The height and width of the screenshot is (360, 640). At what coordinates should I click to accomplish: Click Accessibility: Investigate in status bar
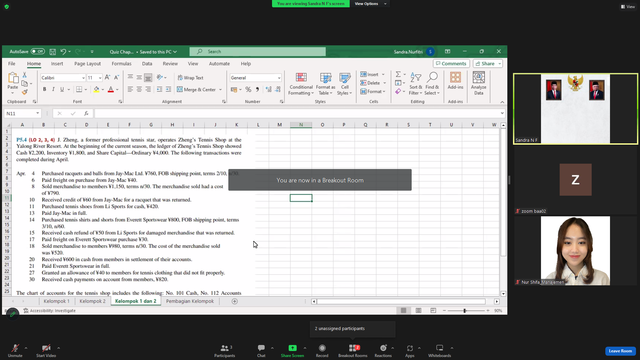point(49,311)
